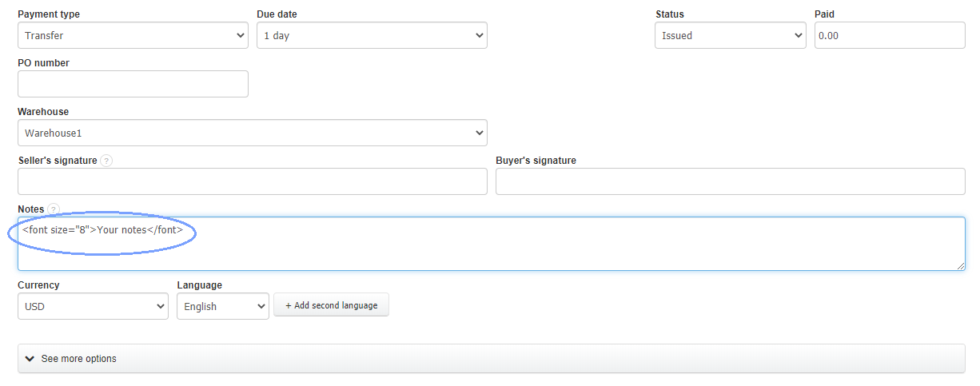Click help icon beside Notes label
This screenshot has height=386, width=980.
click(54, 209)
